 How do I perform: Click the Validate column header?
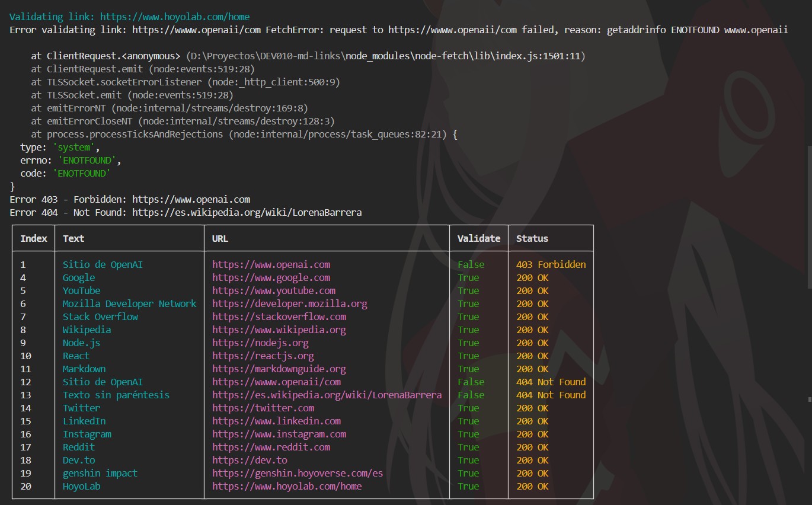click(479, 238)
